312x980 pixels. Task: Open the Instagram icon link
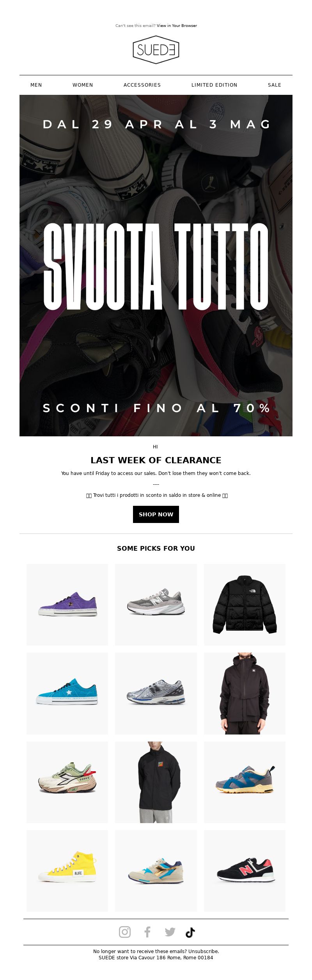click(x=125, y=932)
